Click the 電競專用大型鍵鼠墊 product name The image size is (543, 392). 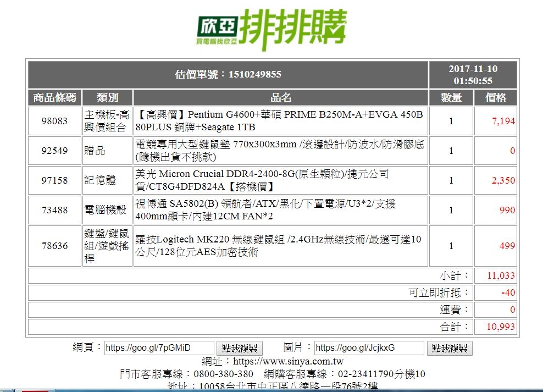point(280,151)
